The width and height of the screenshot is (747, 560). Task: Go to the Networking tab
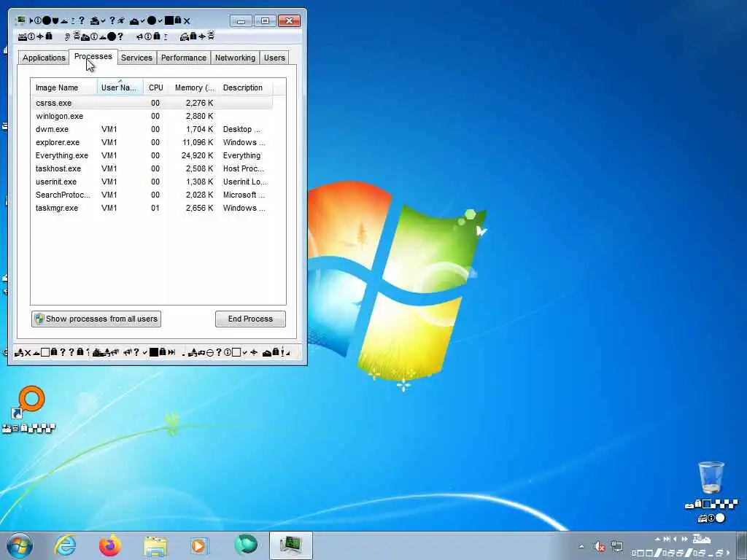coord(235,58)
